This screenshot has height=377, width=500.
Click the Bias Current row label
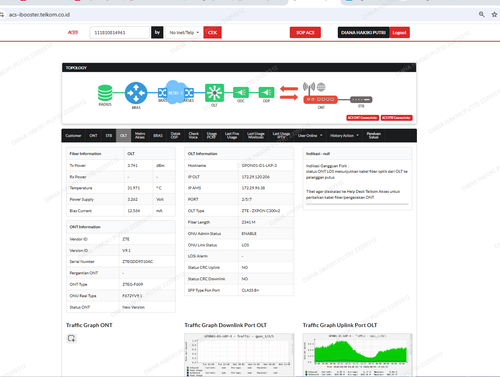pyautogui.click(x=80, y=211)
